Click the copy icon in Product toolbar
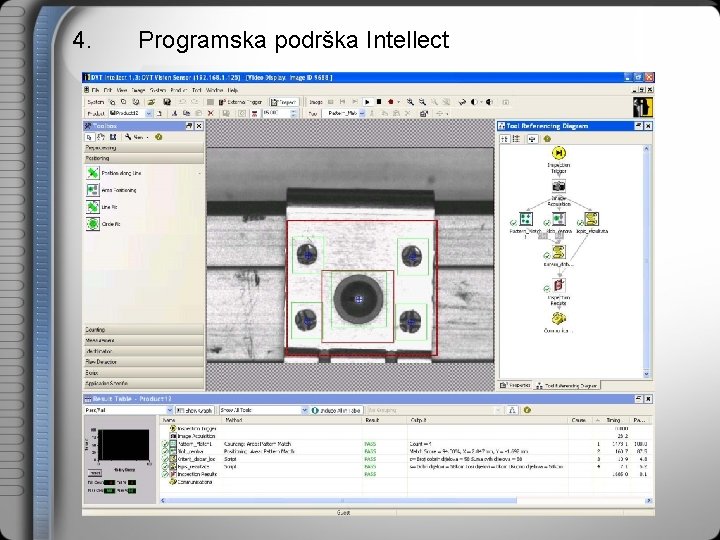Viewport: 720px width, 540px height. pos(186,113)
